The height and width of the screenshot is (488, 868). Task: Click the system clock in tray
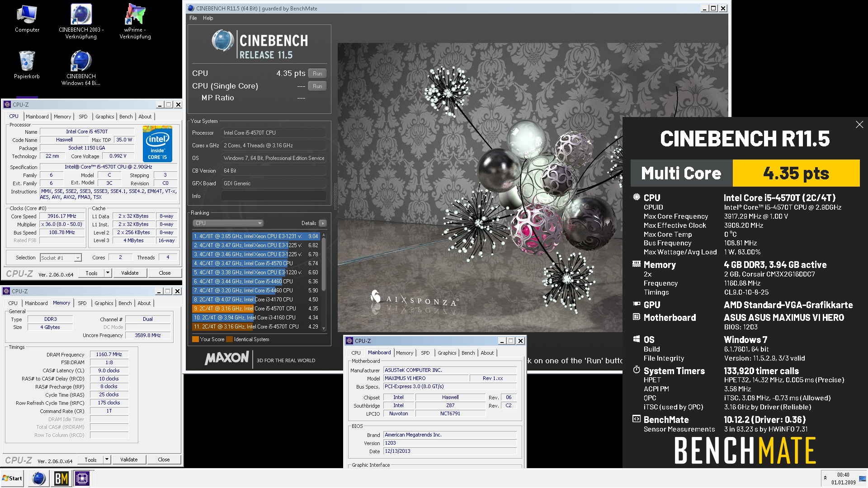point(843,479)
